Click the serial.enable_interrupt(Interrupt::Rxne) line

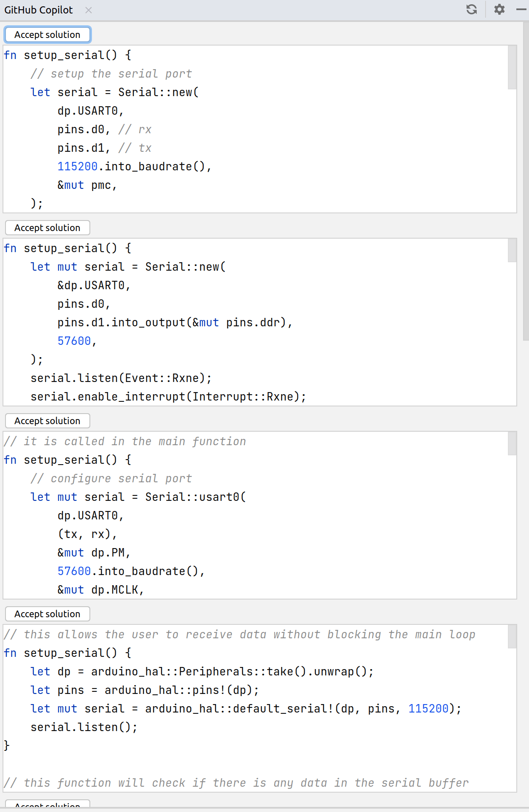(x=168, y=397)
